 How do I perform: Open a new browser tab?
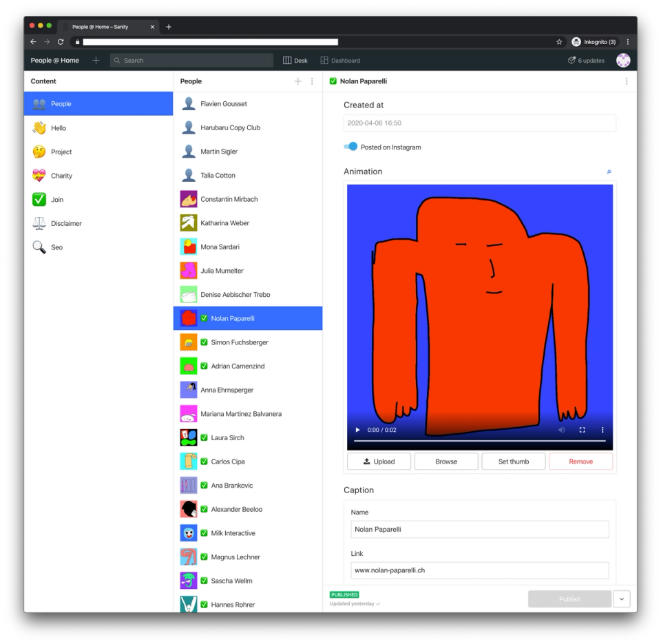tap(169, 27)
